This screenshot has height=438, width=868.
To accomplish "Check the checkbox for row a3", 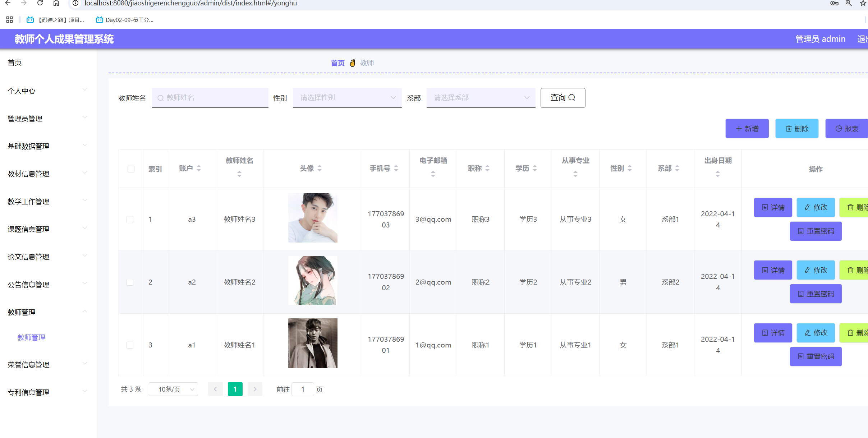I will 130,219.
